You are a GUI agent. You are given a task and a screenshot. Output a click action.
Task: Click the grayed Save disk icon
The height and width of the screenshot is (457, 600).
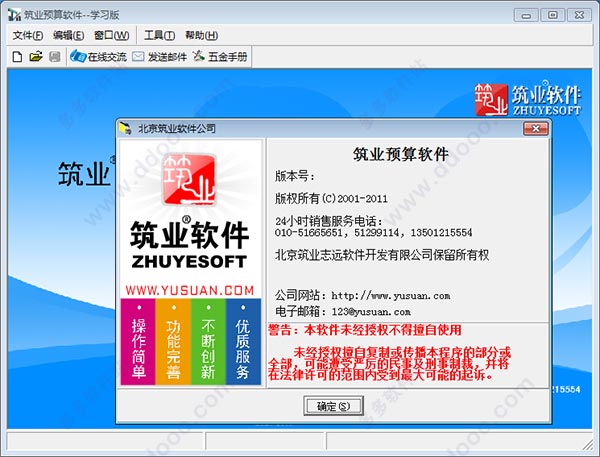click(x=55, y=57)
